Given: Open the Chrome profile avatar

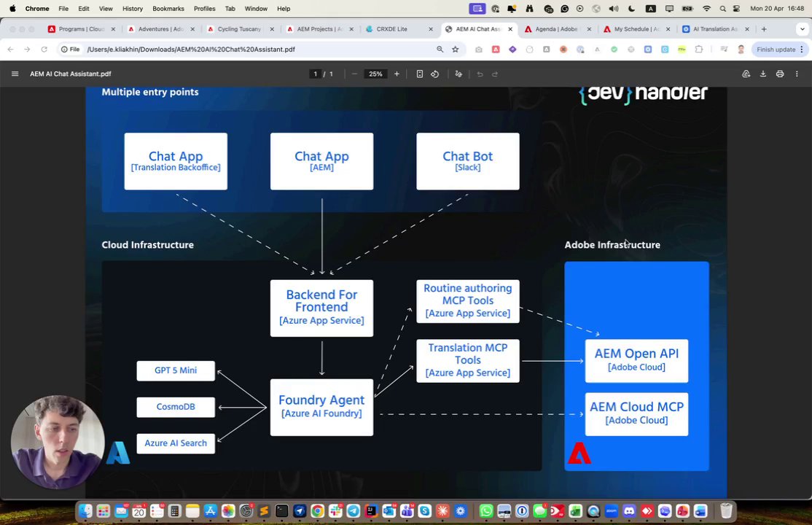Looking at the screenshot, I should pyautogui.click(x=741, y=50).
